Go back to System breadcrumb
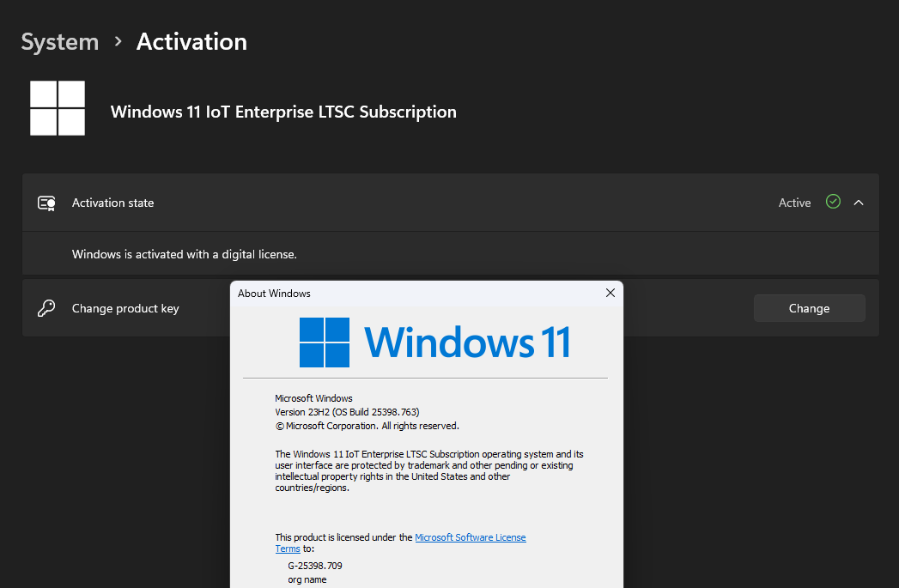 [59, 42]
